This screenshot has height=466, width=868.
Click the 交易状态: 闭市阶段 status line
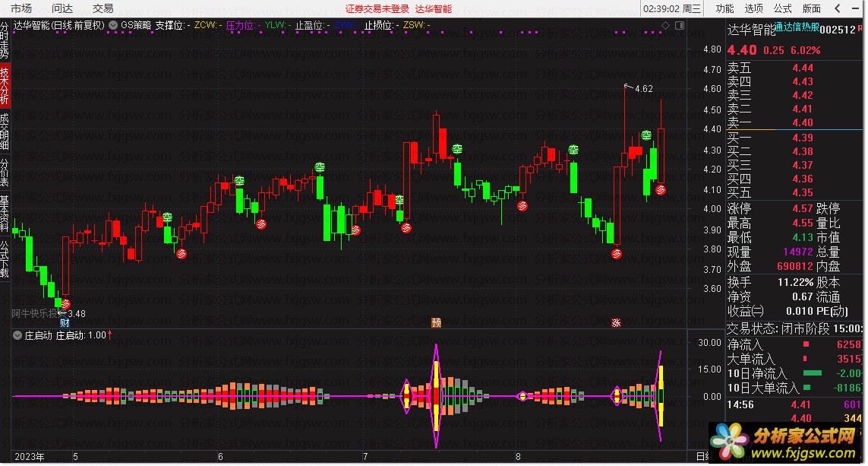(794, 328)
